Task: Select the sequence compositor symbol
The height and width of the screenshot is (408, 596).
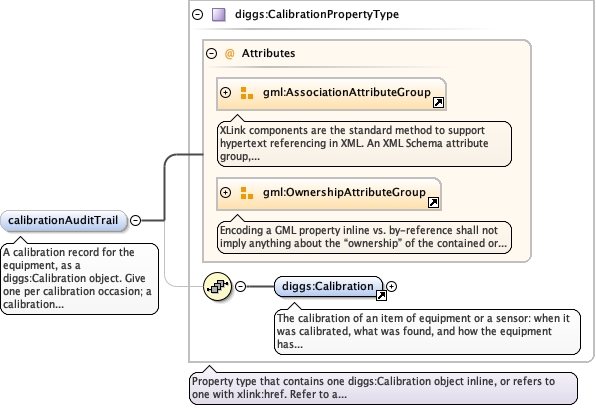Action: point(217,286)
